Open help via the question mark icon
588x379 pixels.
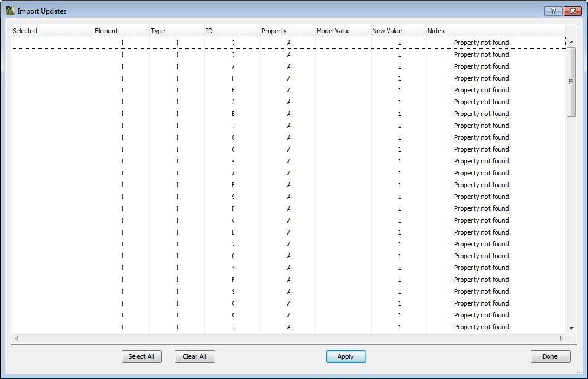pyautogui.click(x=553, y=10)
